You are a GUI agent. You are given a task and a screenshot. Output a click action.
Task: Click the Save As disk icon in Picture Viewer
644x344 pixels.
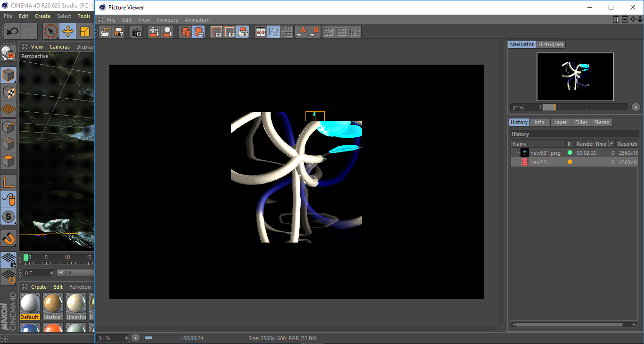click(119, 32)
